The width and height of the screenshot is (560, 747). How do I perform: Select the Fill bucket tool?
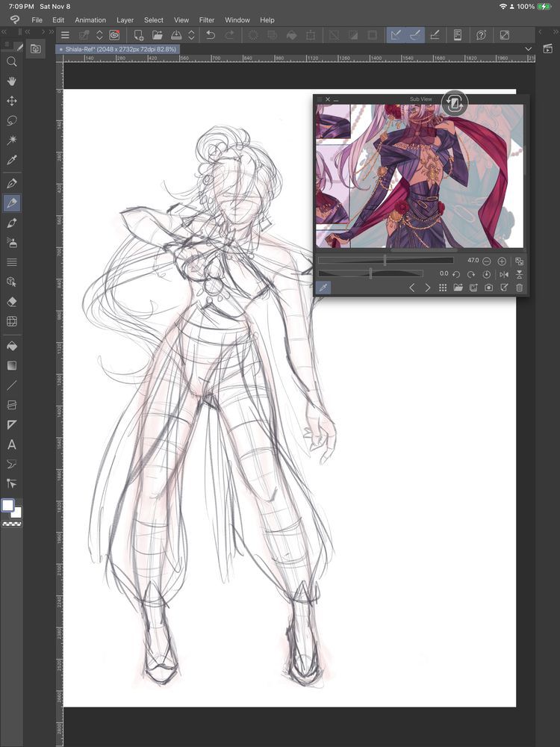(x=12, y=346)
